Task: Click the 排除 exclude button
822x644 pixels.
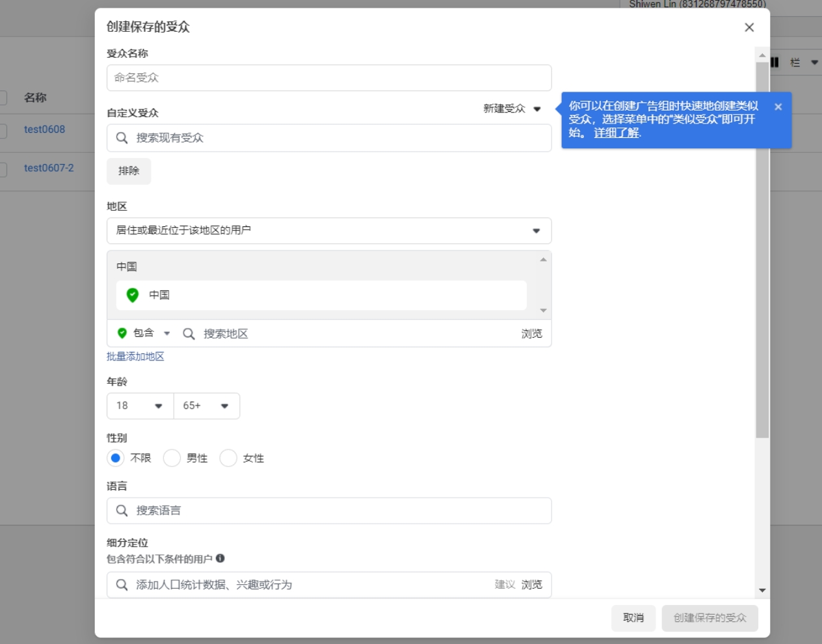Action: pos(129,171)
